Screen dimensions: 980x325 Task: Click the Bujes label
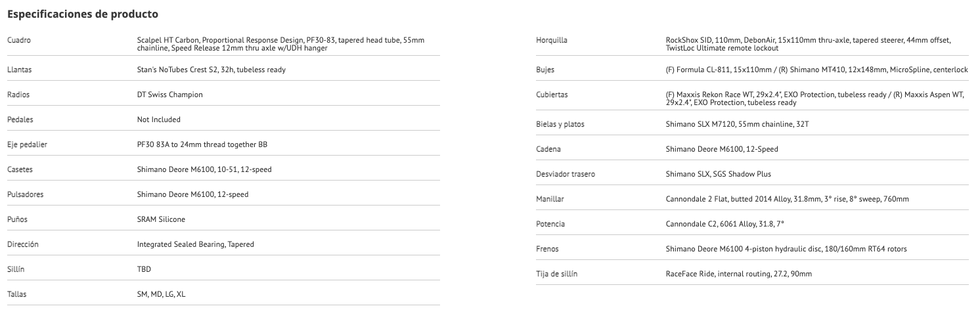[546, 70]
